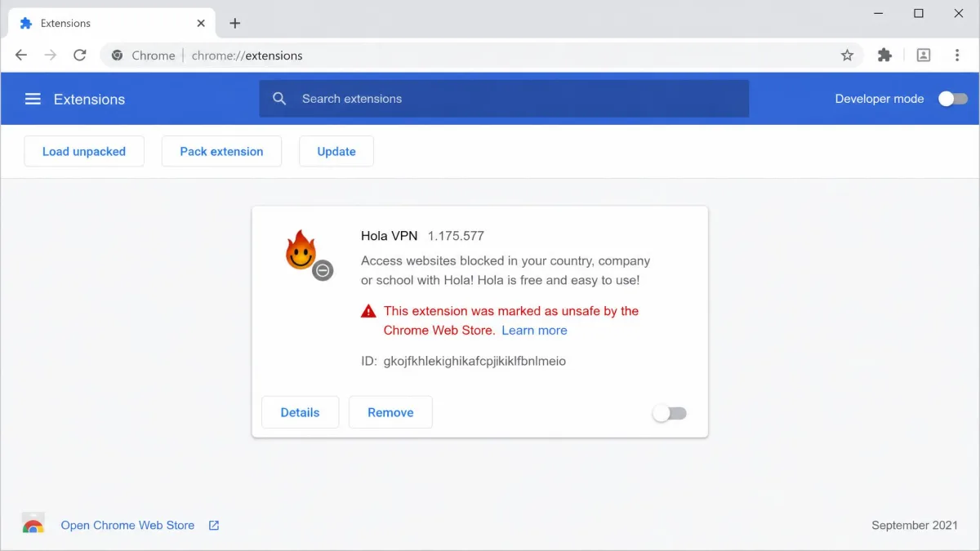
Task: Open the Extensions puzzle icon in the toolbar
Action: (x=884, y=56)
